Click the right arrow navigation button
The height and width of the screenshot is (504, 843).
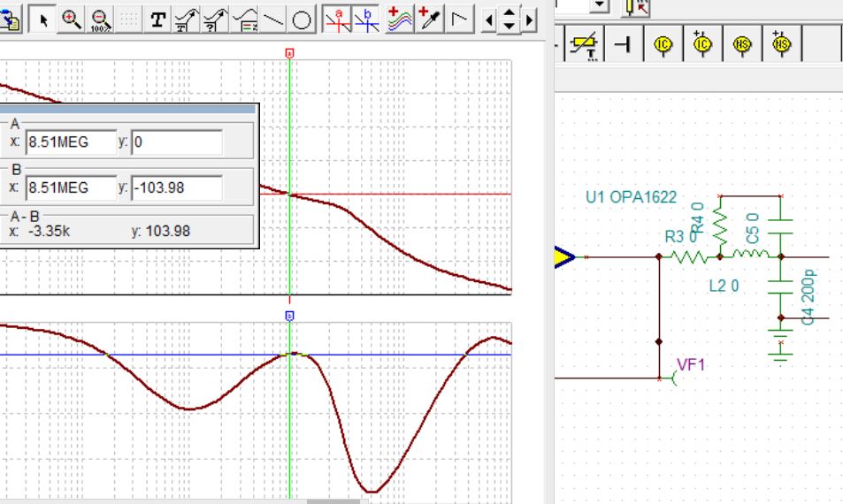tap(530, 20)
